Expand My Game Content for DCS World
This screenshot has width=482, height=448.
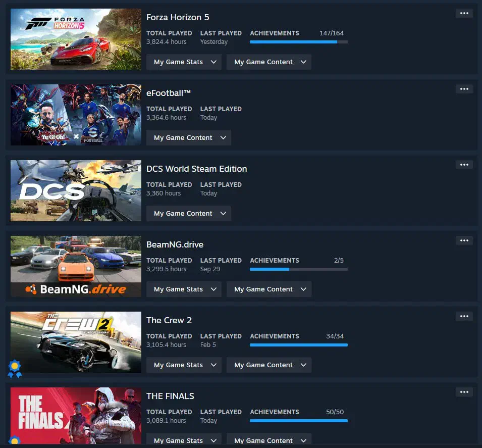click(x=189, y=213)
